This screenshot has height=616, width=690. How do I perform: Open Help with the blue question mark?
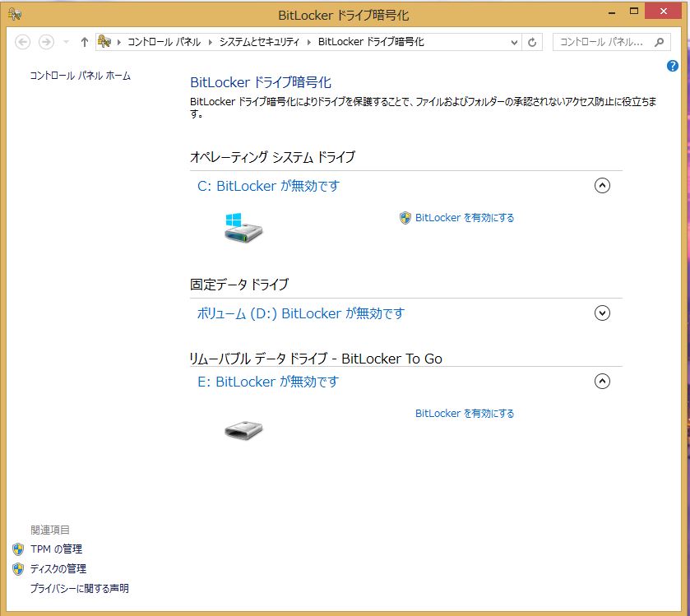pos(673,66)
